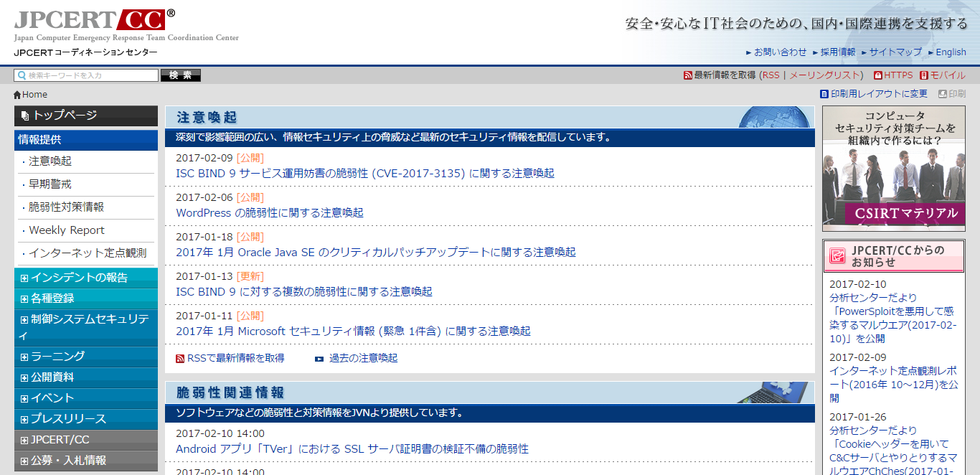This screenshot has width=980, height=475.
Task: Click the 脆弱性関連情報 section heading
Action: click(x=230, y=393)
